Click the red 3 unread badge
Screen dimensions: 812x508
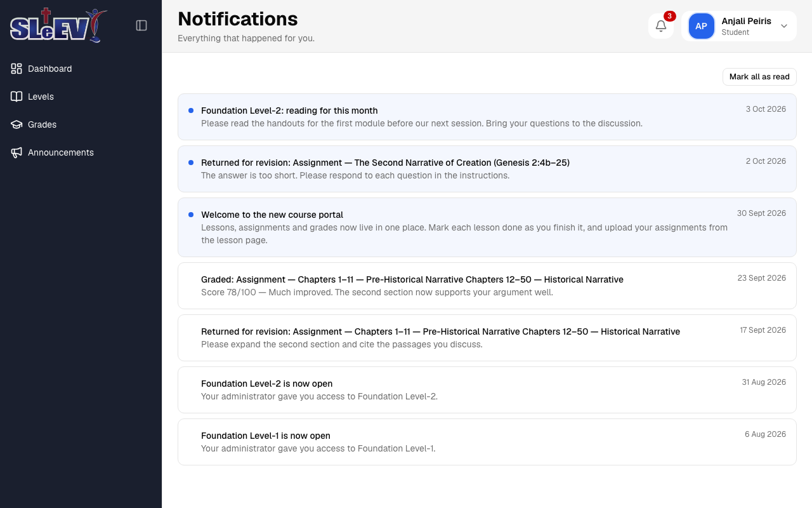pyautogui.click(x=669, y=16)
